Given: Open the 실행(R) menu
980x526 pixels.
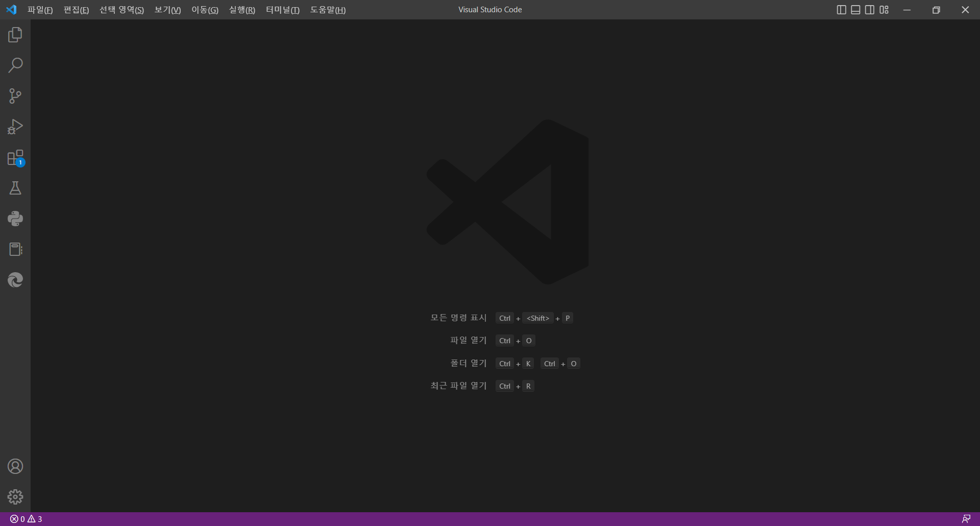Looking at the screenshot, I should (242, 10).
